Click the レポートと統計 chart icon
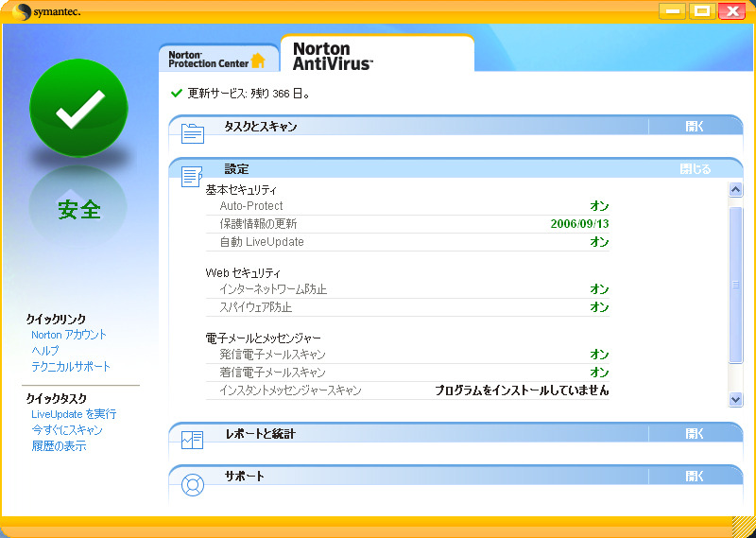 point(193,440)
